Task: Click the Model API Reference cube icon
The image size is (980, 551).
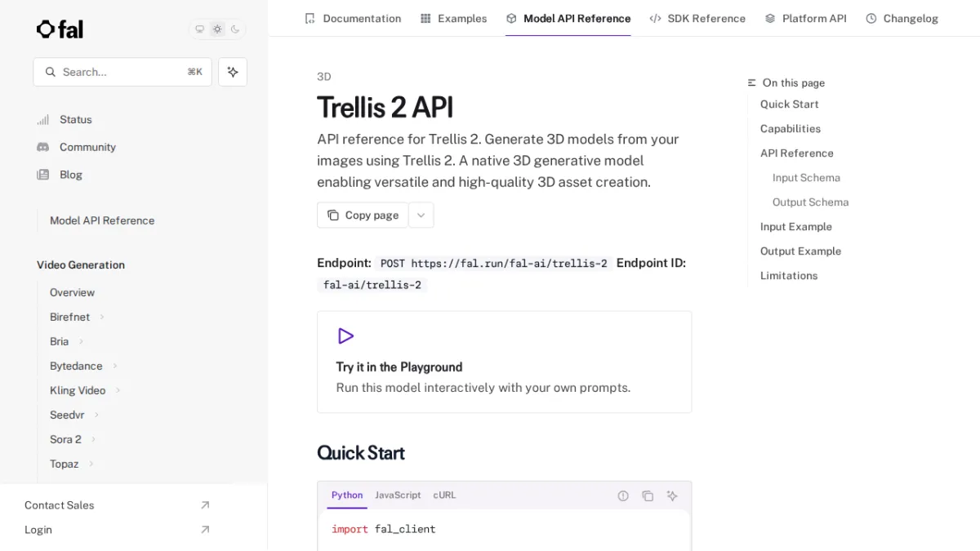Action: pyautogui.click(x=511, y=18)
